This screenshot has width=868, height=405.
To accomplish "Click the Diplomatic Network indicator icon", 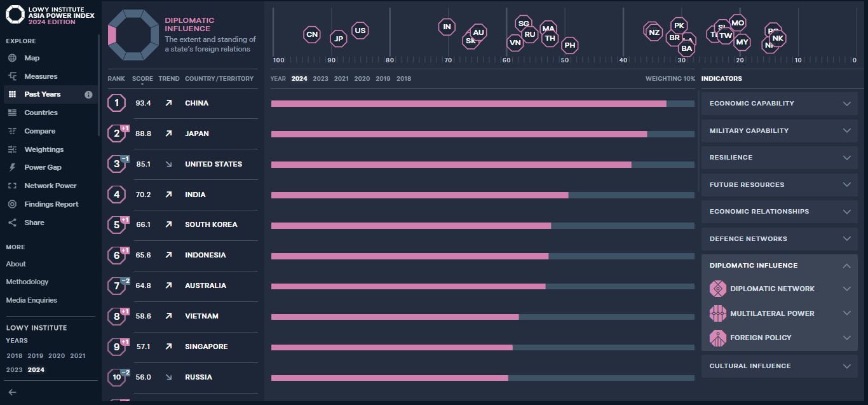I will [x=718, y=289].
